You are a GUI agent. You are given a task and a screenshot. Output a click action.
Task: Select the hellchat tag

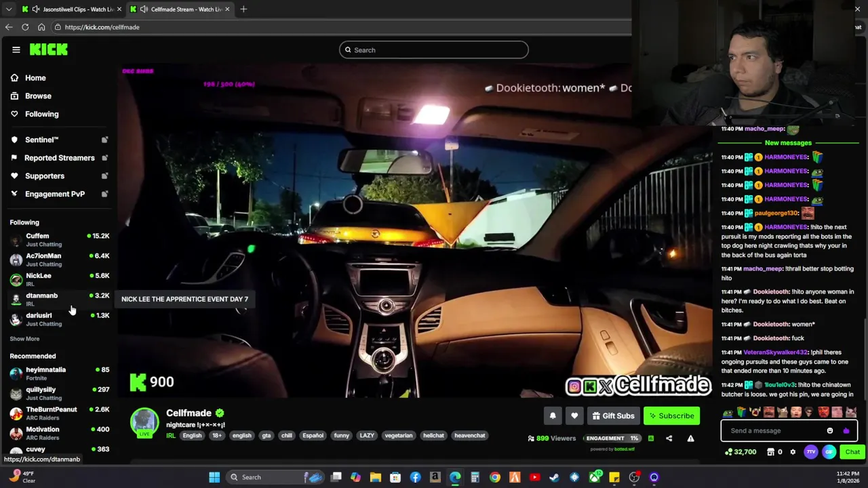coord(433,436)
